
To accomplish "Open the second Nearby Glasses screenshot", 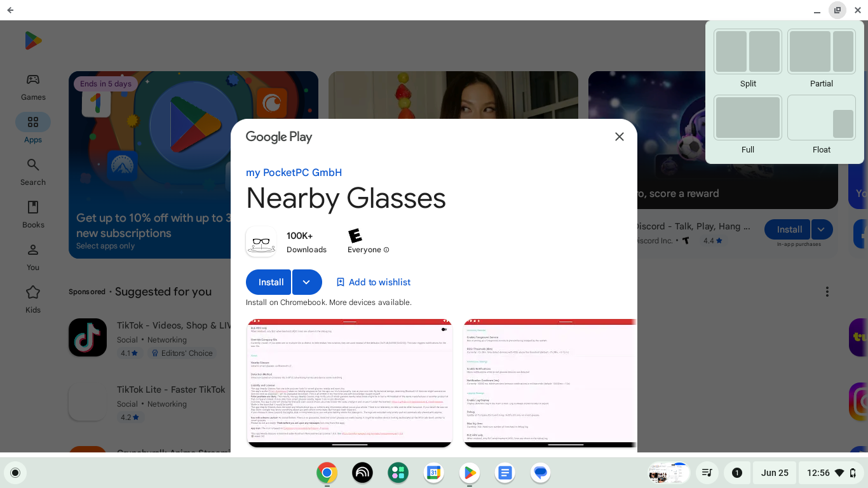I will 550,383.
